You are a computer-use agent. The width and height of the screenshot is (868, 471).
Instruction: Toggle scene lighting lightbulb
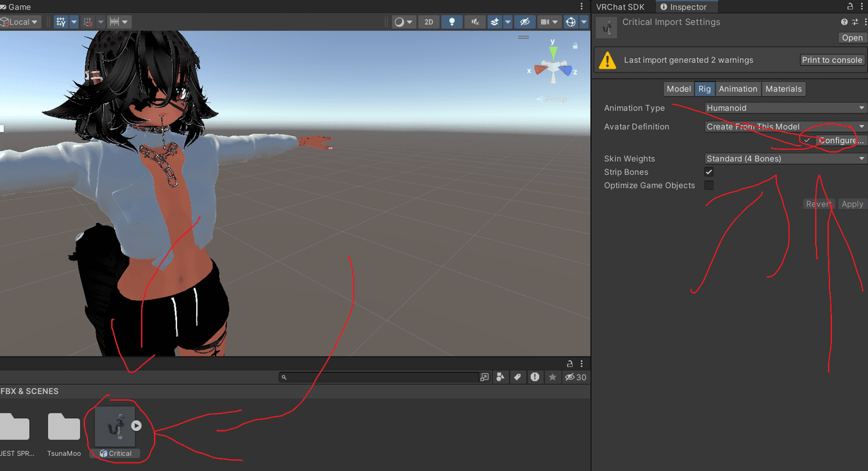[x=452, y=22]
